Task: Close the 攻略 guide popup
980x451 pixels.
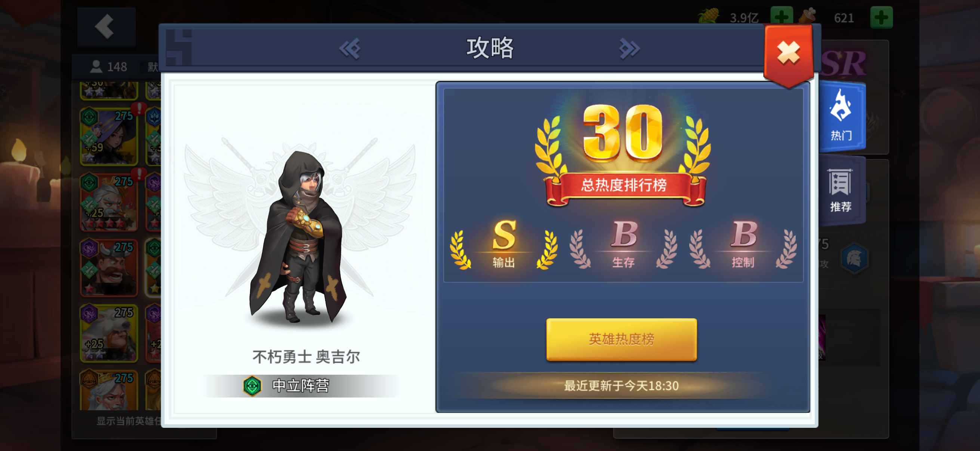Action: point(788,52)
